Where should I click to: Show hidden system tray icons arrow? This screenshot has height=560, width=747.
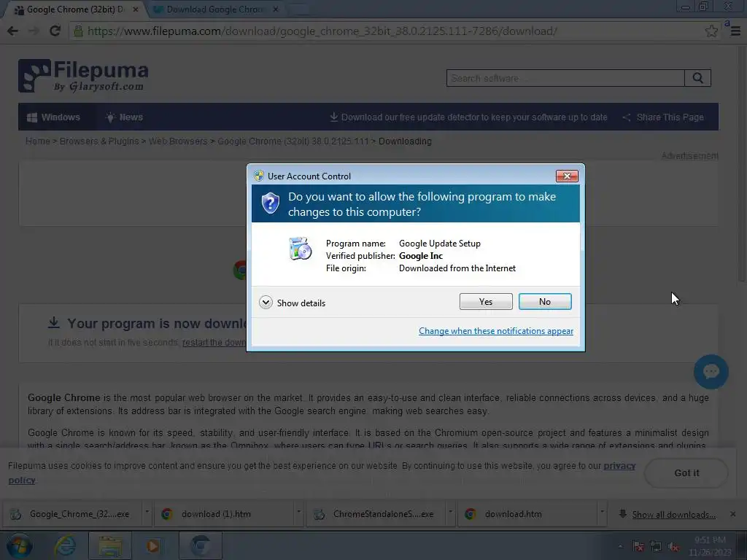(620, 546)
